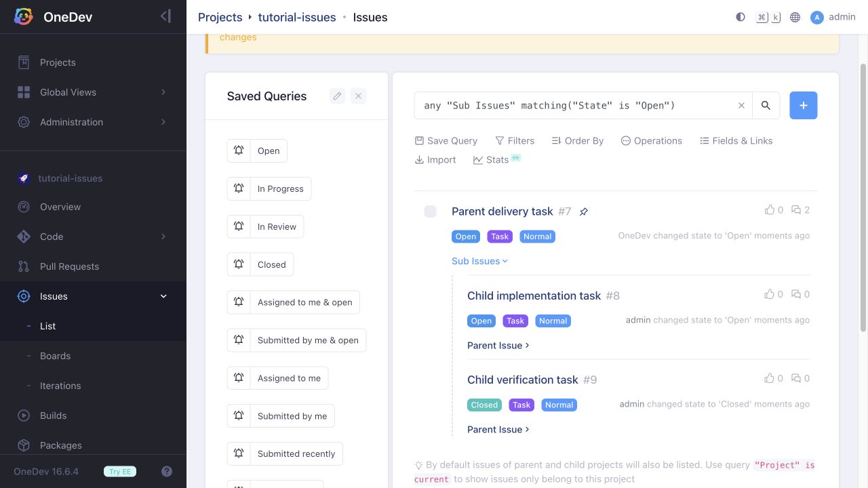Open the Fields & Links dropdown
Screen dimensions: 868x488
tap(736, 140)
